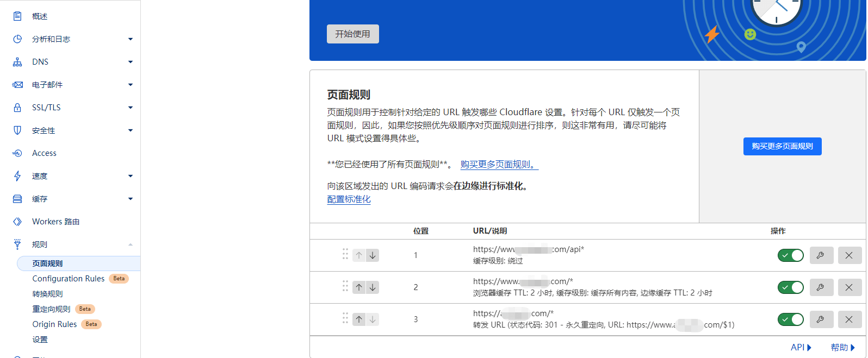Click the DNS network icon in sidebar

[17, 62]
